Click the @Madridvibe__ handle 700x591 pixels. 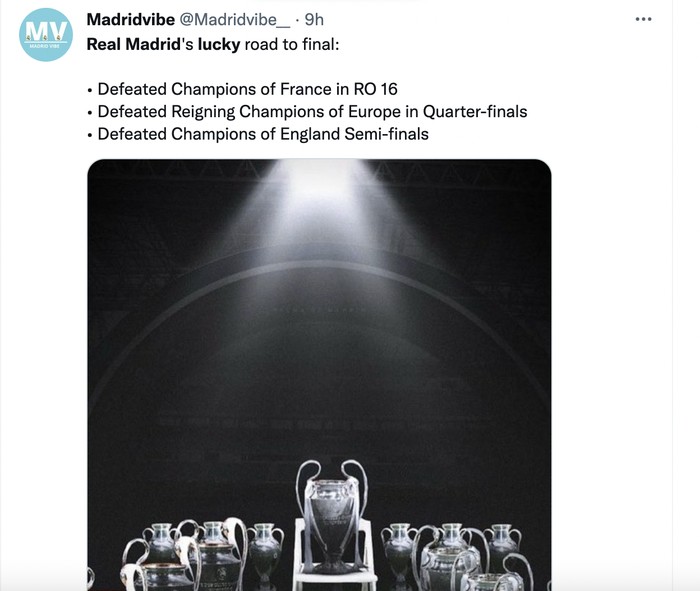[x=236, y=20]
